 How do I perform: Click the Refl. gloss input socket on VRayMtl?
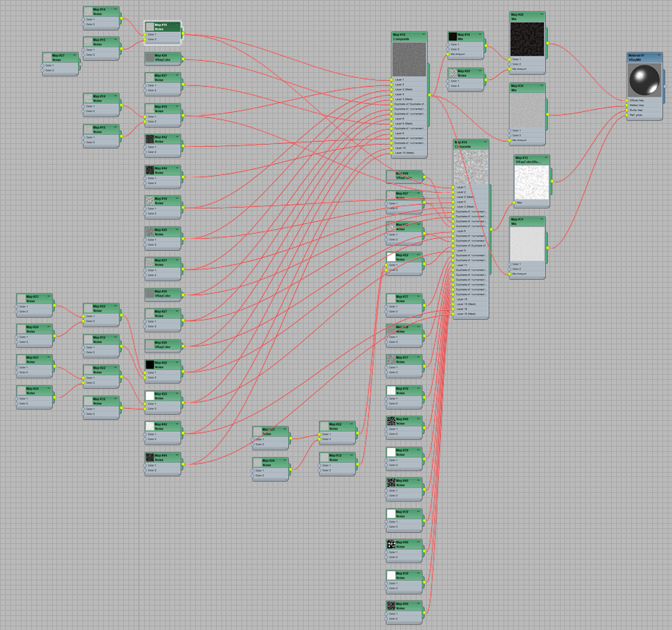627,114
